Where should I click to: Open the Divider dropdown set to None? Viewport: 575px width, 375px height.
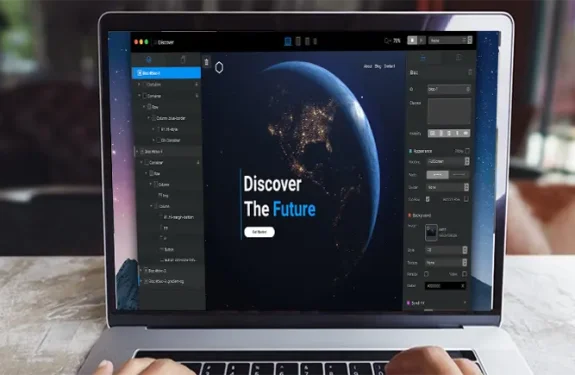pos(447,187)
